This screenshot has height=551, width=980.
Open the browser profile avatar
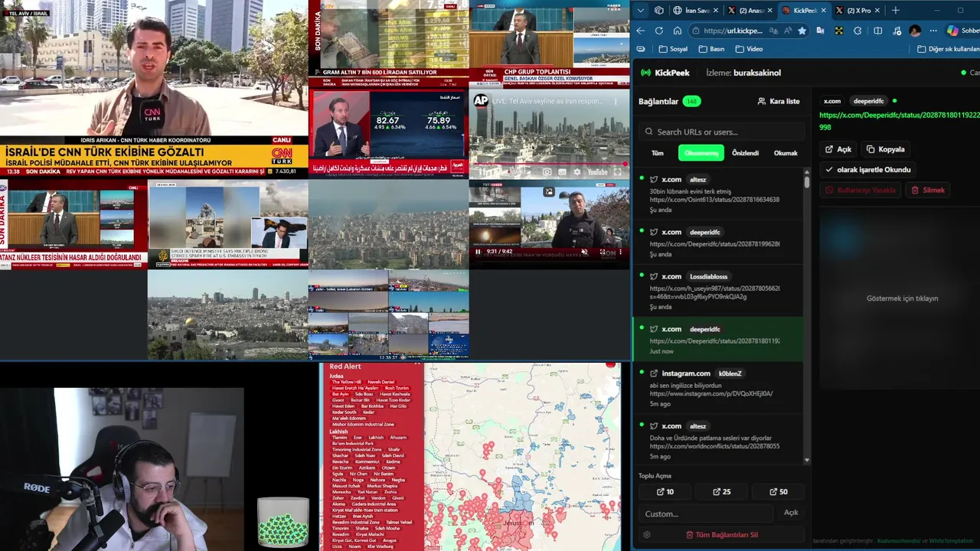[x=915, y=31]
